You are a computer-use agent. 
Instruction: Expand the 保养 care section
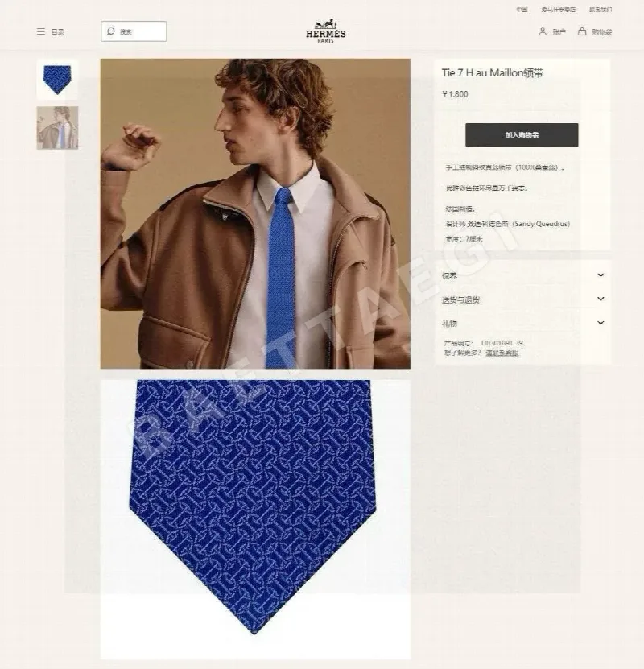[x=523, y=275]
